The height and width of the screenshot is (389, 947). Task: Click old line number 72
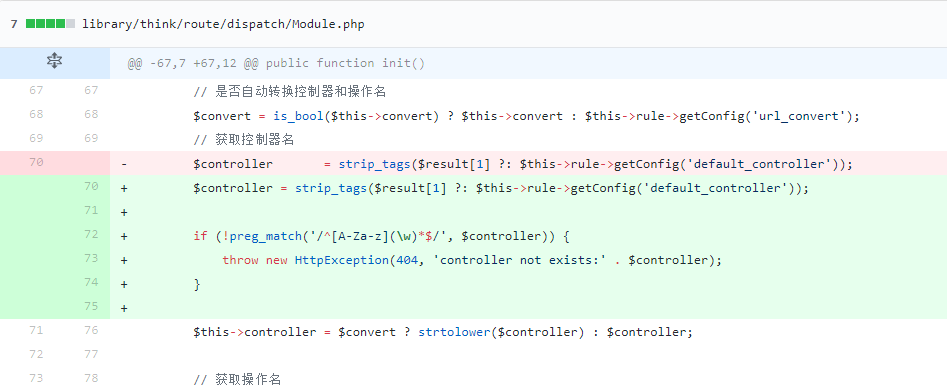coord(36,354)
